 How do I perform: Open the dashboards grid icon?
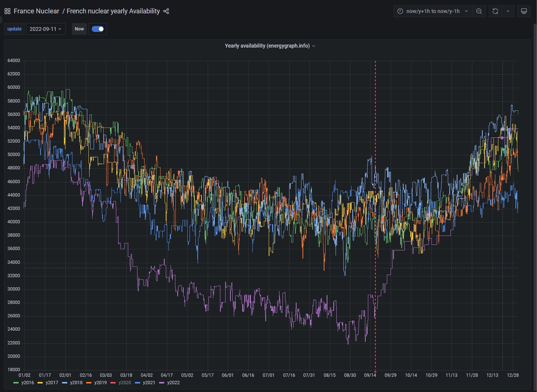pyautogui.click(x=7, y=11)
